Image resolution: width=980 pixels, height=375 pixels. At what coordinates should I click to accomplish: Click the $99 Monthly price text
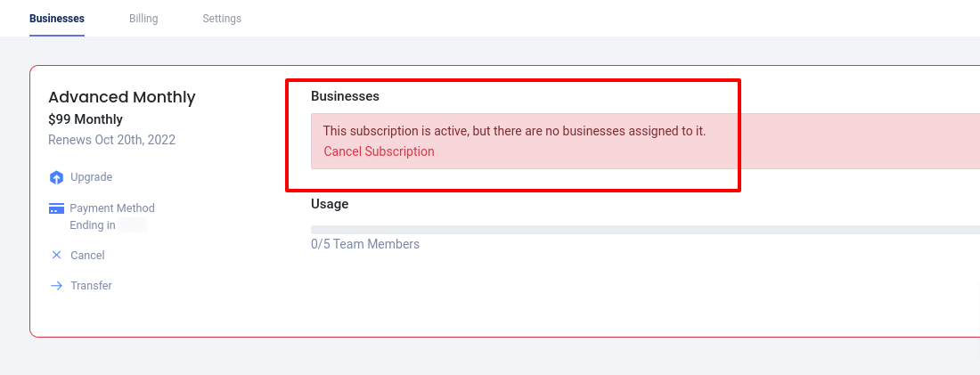pyautogui.click(x=86, y=119)
